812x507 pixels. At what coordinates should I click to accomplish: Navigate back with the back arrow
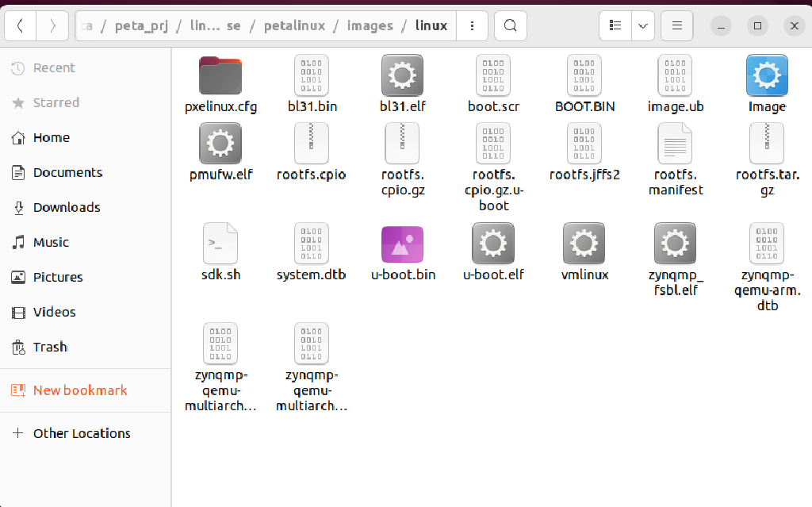click(20, 26)
